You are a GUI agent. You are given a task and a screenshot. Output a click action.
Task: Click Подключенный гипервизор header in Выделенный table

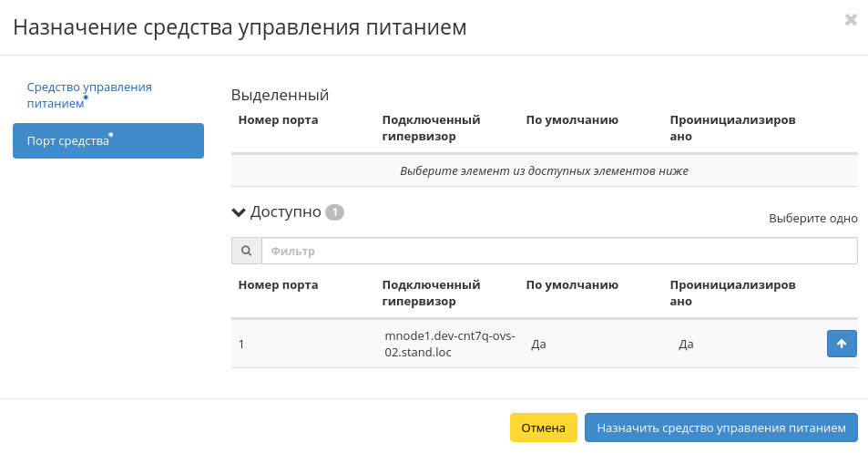point(431,129)
